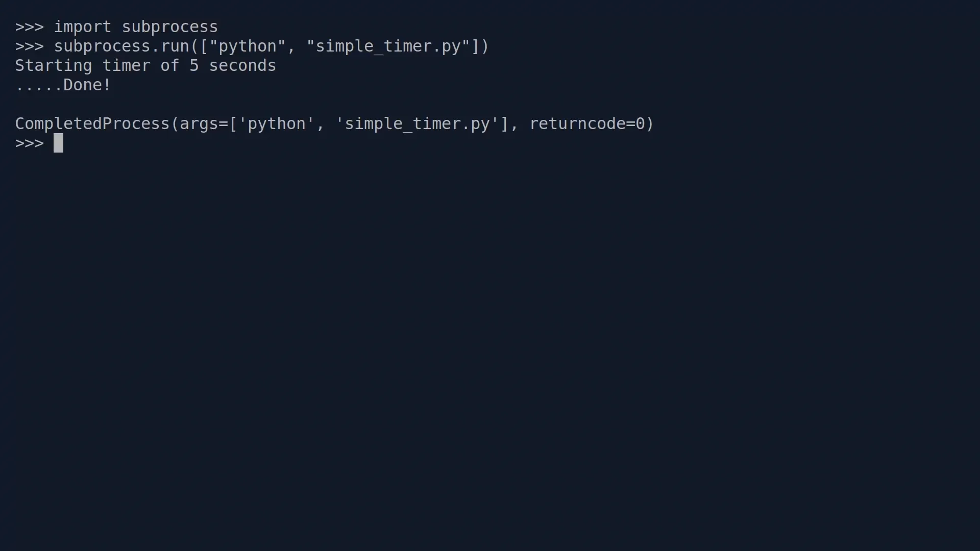Image resolution: width=980 pixels, height=551 pixels.
Task: Click the single-quoted 'python' in the result
Action: pos(277,124)
